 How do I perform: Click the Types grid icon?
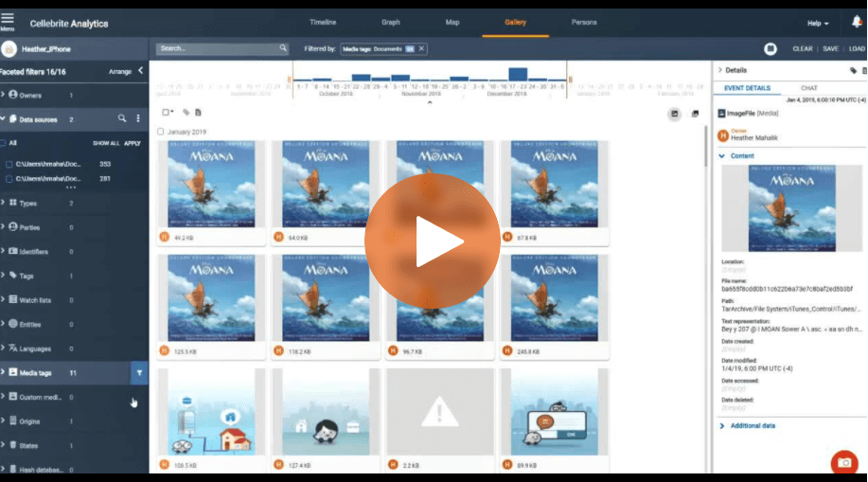pos(12,203)
